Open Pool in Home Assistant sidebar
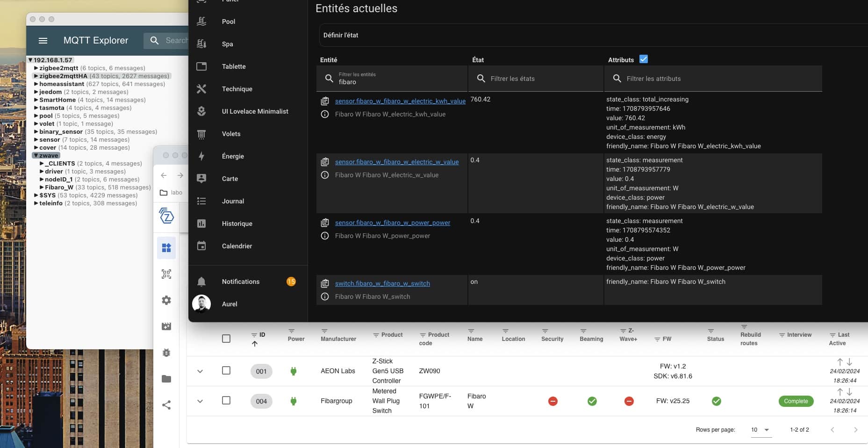Viewport: 868px width, 448px height. 229,22
